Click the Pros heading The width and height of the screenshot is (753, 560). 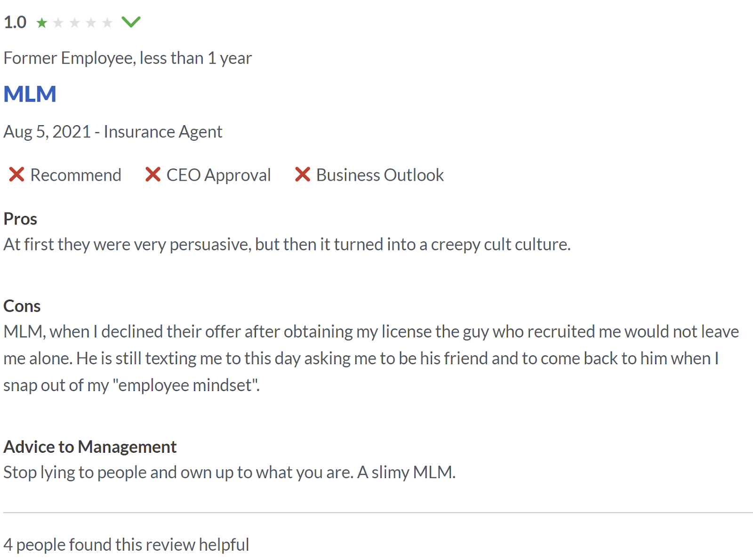(20, 219)
